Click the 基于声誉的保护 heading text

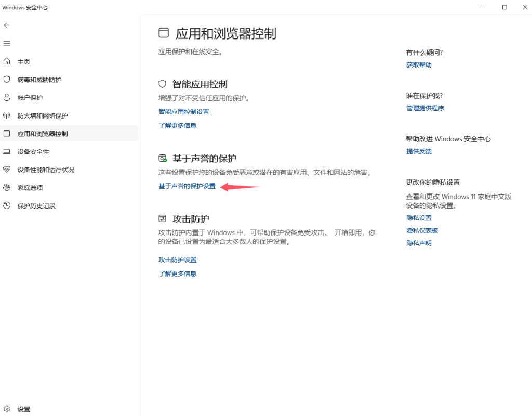coord(205,158)
